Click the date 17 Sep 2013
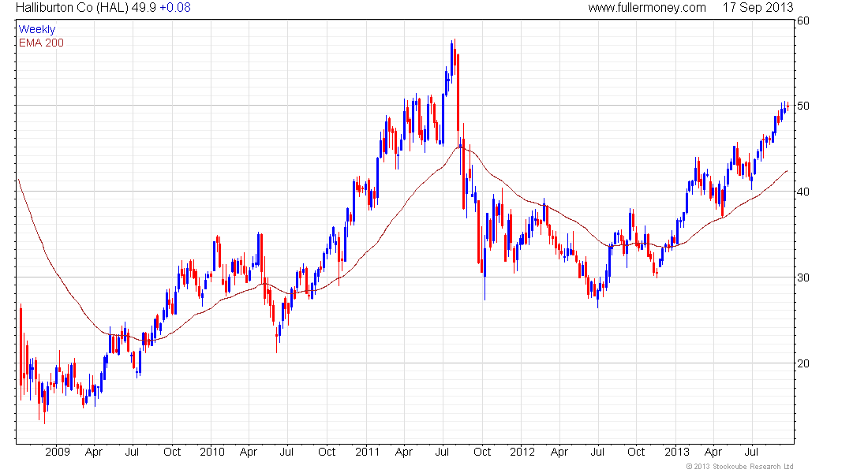This screenshot has height=473, width=868. 758,8
